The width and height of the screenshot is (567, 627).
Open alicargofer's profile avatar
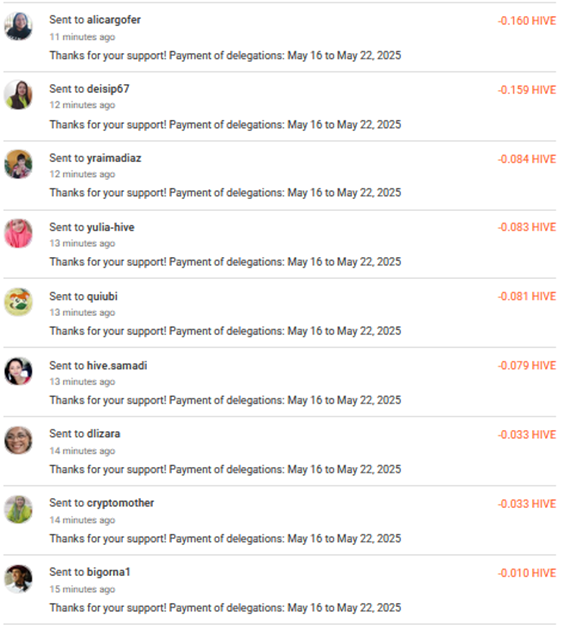[x=18, y=26]
